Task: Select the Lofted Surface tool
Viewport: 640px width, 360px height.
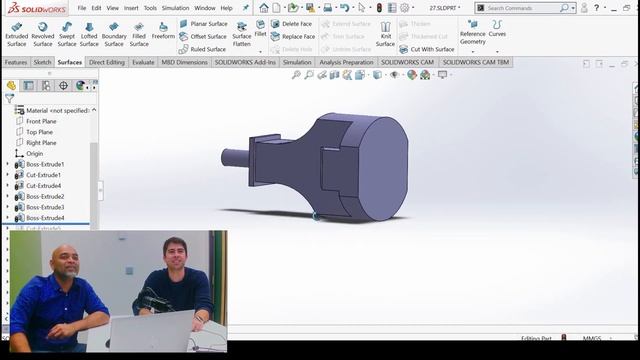Action: coord(89,34)
